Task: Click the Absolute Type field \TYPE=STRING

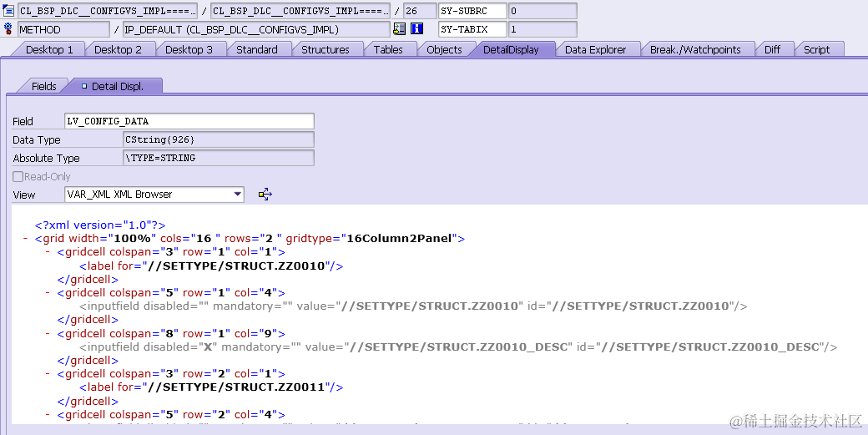Action: [x=219, y=158]
